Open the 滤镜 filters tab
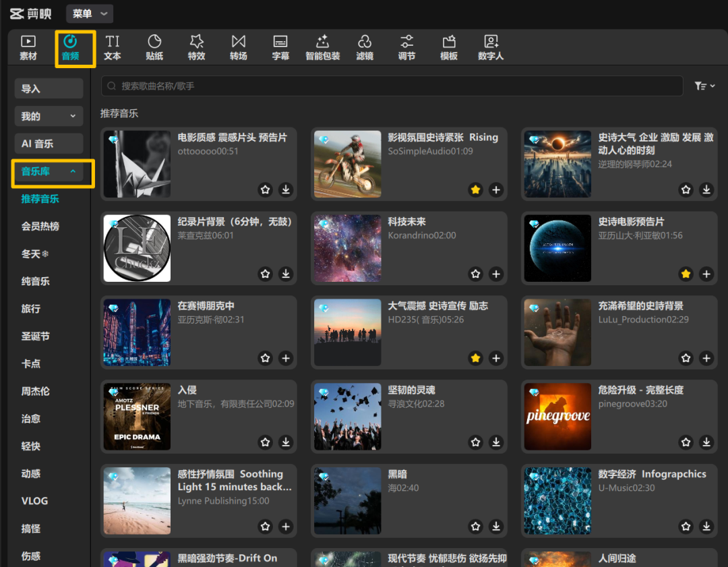728x567 pixels. [365, 49]
